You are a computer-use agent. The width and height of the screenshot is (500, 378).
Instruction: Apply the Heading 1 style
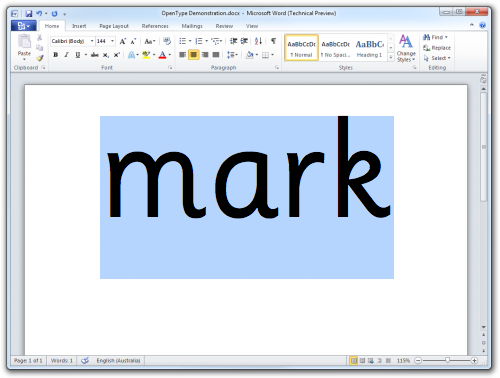[x=370, y=48]
